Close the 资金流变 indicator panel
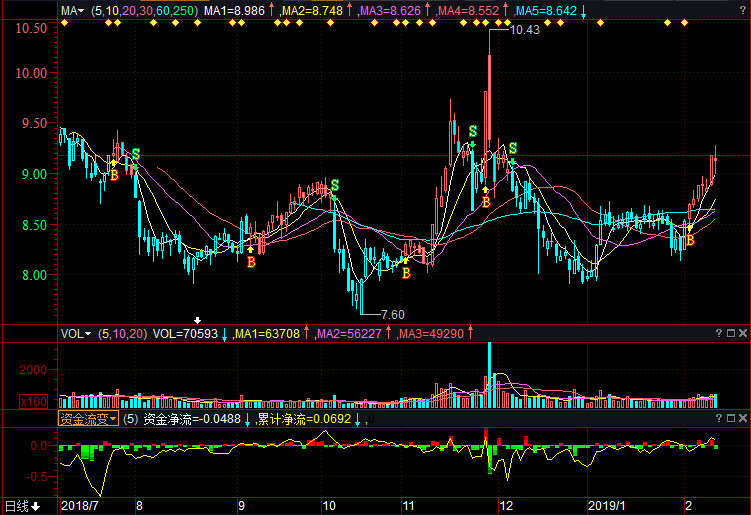Image resolution: width=751 pixels, height=515 pixels. click(743, 419)
